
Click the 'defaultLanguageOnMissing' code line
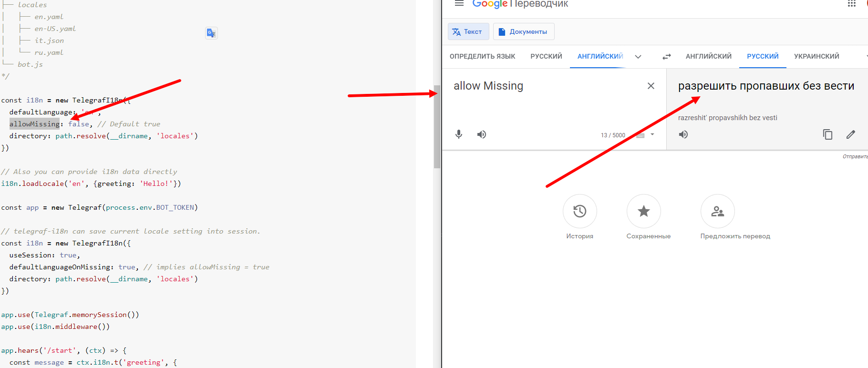click(139, 267)
